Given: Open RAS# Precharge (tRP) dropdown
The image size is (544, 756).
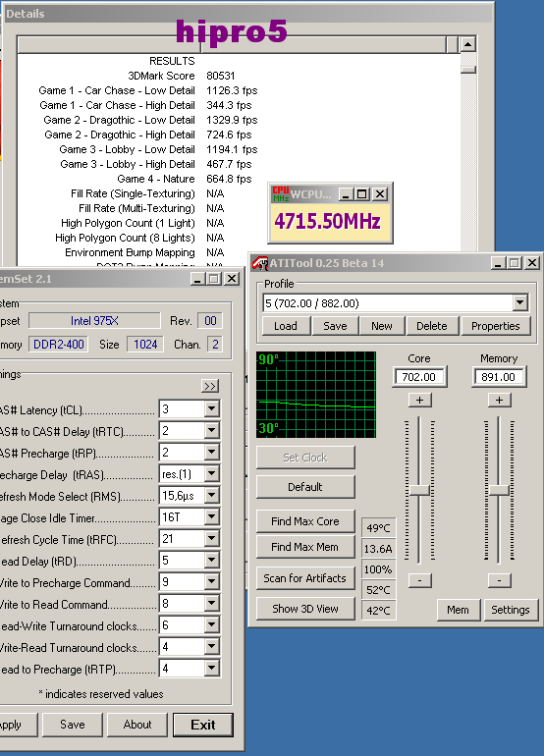Looking at the screenshot, I should coord(211,453).
